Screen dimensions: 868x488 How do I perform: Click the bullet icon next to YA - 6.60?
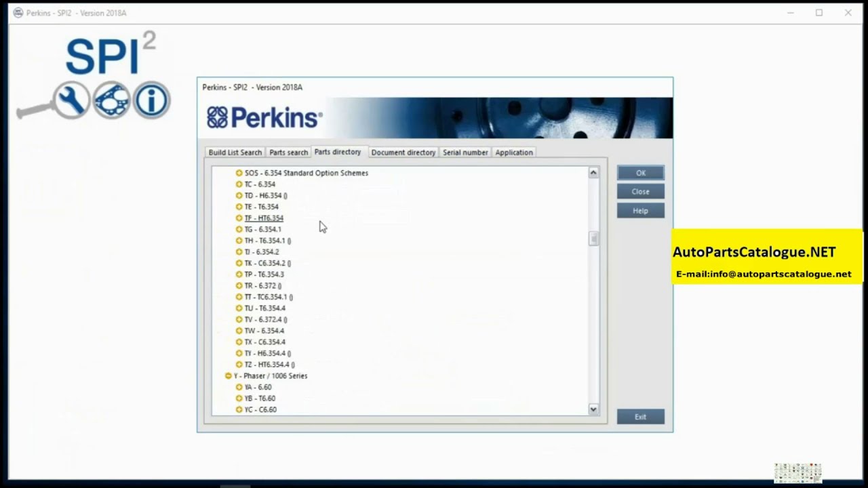pyautogui.click(x=239, y=387)
